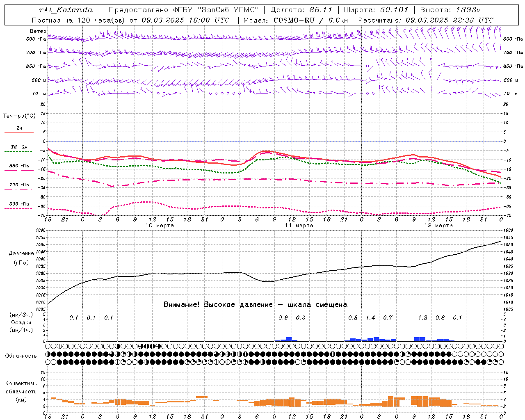The width and height of the screenshot is (525, 420).
Task: Click 'ФГБУ "ЗапСиб УГМС"' provider text
Action: click(x=215, y=10)
